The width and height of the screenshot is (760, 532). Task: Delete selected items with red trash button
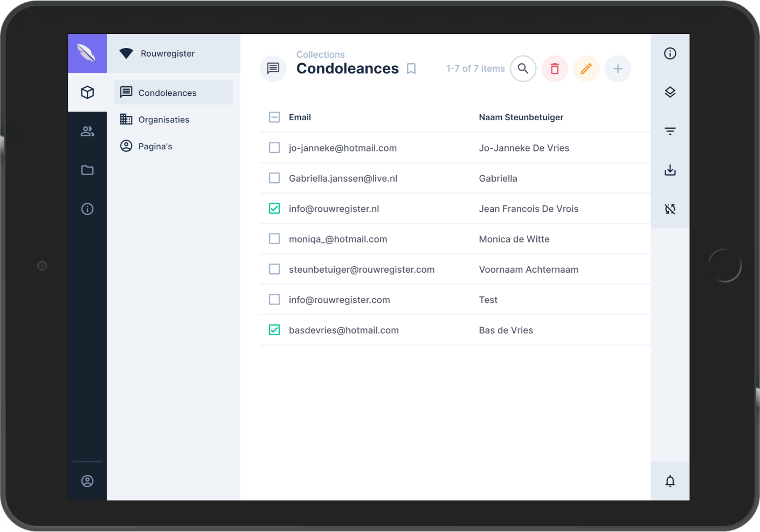pyautogui.click(x=555, y=68)
